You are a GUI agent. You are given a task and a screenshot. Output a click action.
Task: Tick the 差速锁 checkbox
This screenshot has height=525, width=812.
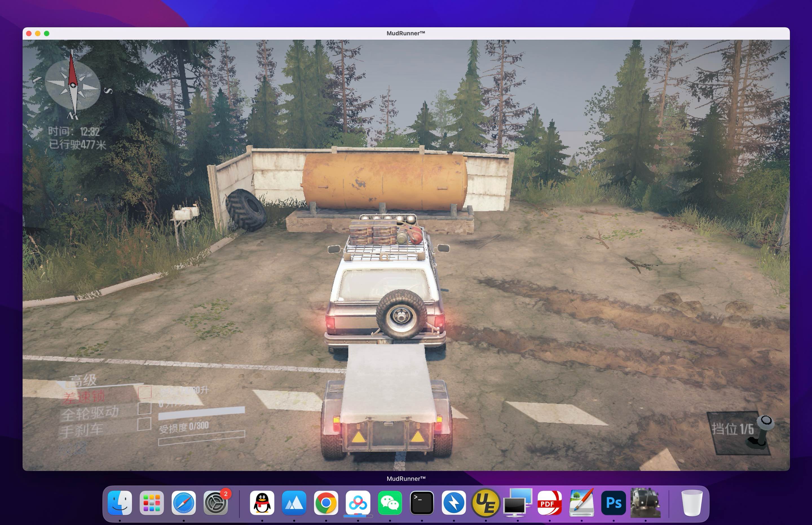point(145,392)
